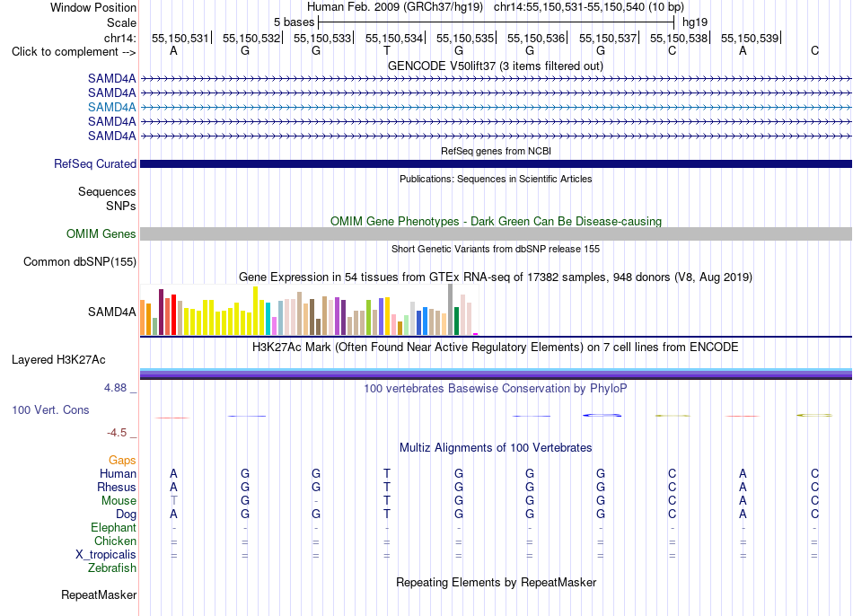
Task: Open the "RefSeq genes from NCBI" track title
Action: [x=496, y=151]
